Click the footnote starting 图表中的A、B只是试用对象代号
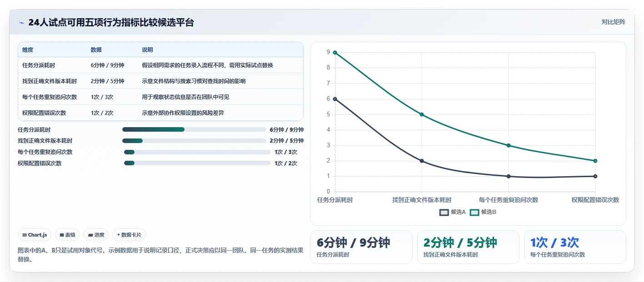 (x=160, y=255)
